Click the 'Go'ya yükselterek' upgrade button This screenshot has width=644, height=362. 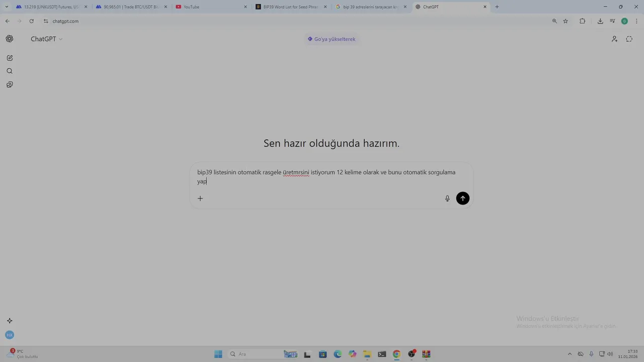coord(332,39)
